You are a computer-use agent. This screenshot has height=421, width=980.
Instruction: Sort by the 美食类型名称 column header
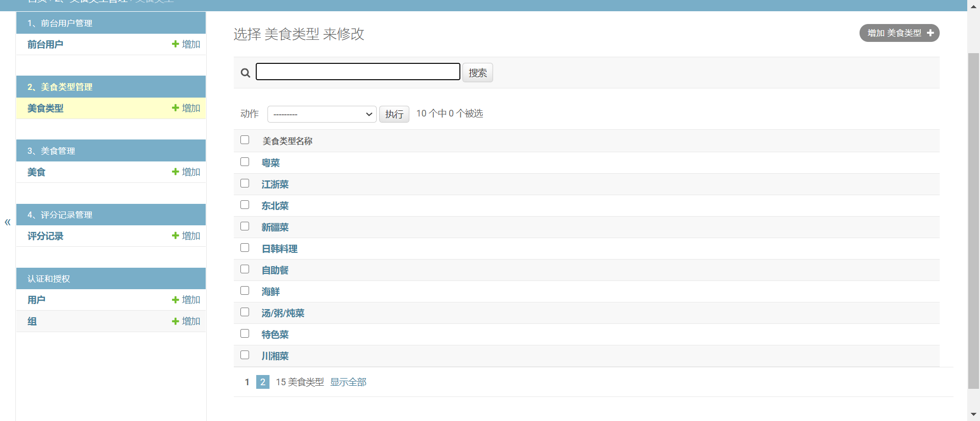pyautogui.click(x=287, y=141)
